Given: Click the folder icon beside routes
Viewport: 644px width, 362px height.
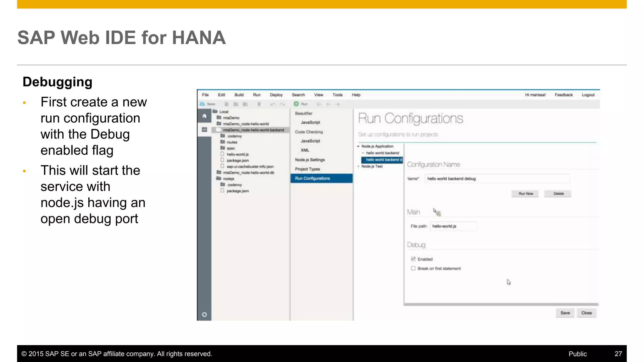Looking at the screenshot, I should pyautogui.click(x=223, y=142).
